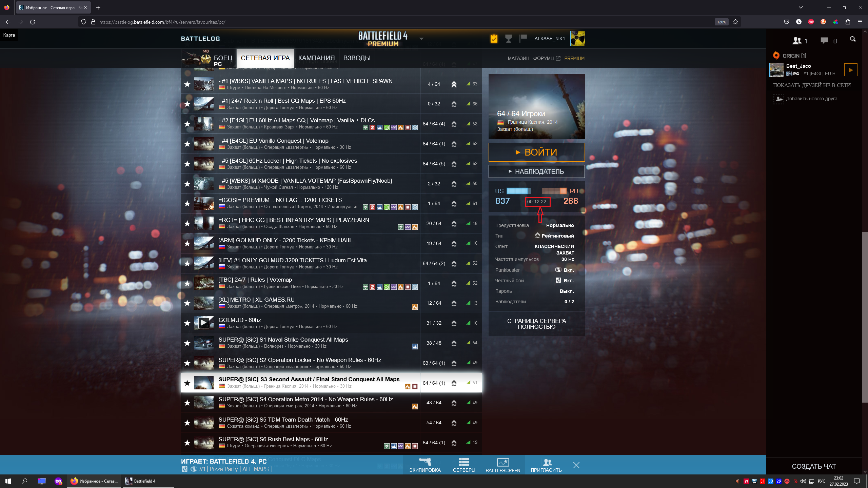
Task: Open the friends list icon in sidebar
Action: (x=797, y=41)
